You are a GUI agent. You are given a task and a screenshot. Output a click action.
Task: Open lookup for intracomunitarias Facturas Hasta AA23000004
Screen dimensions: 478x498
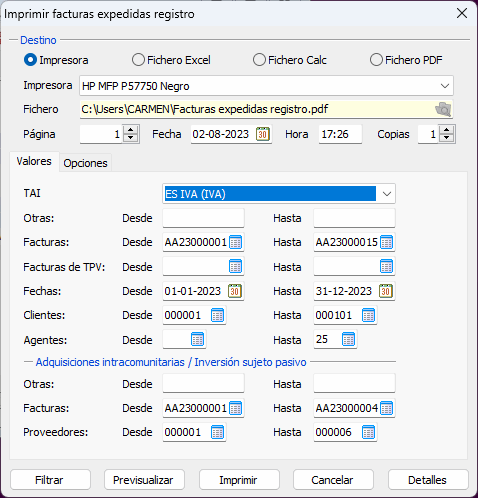click(x=387, y=408)
